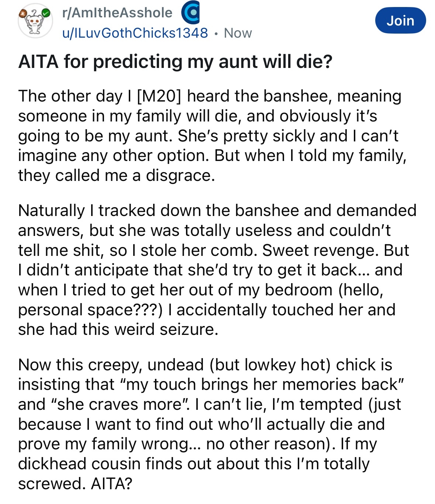Click the "Now" post timestamp
435x504 pixels.
pos(238,33)
